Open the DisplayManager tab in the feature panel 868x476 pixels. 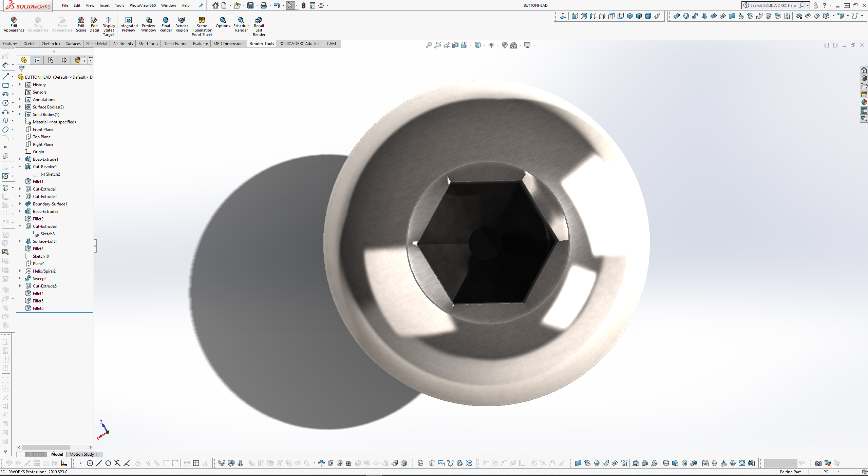click(77, 60)
